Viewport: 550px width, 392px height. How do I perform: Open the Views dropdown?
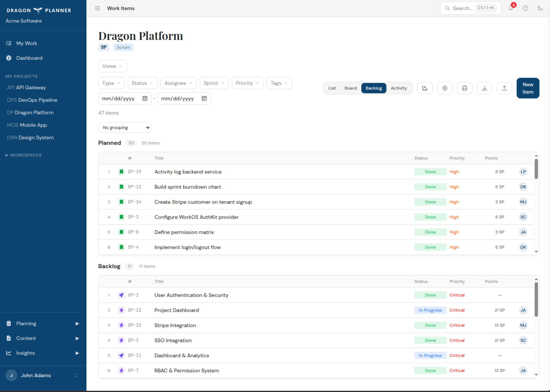112,66
